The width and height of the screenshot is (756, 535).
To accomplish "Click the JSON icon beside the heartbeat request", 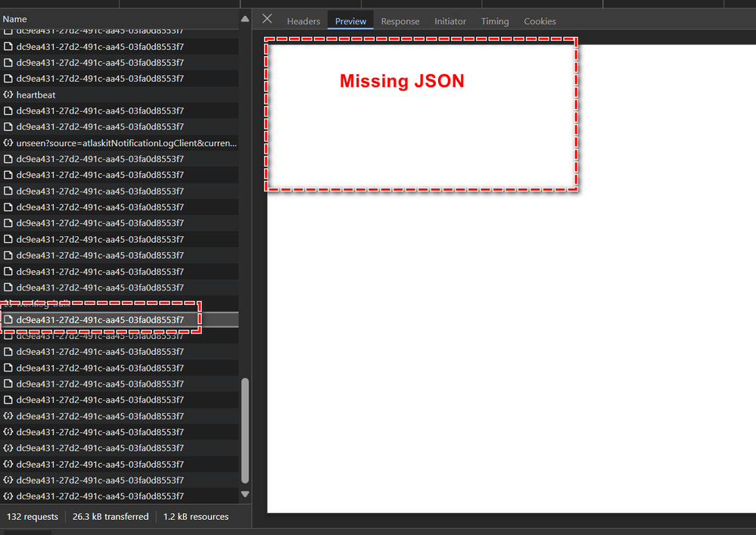I will tap(7, 95).
